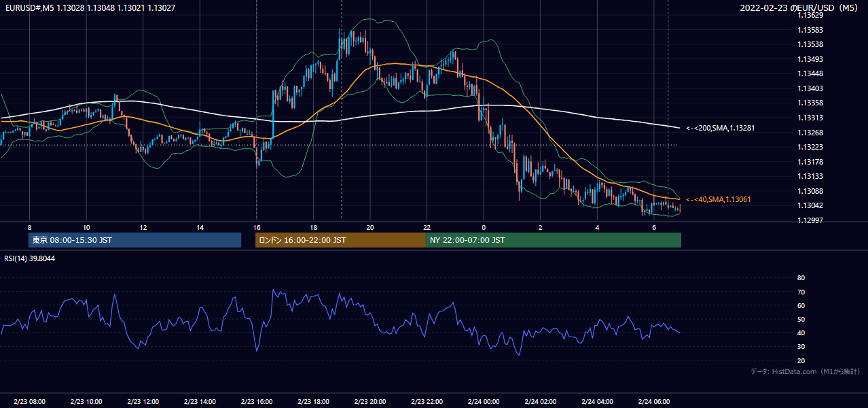Click hour label 16 under the price chart
The height and width of the screenshot is (408, 868).
257,226
